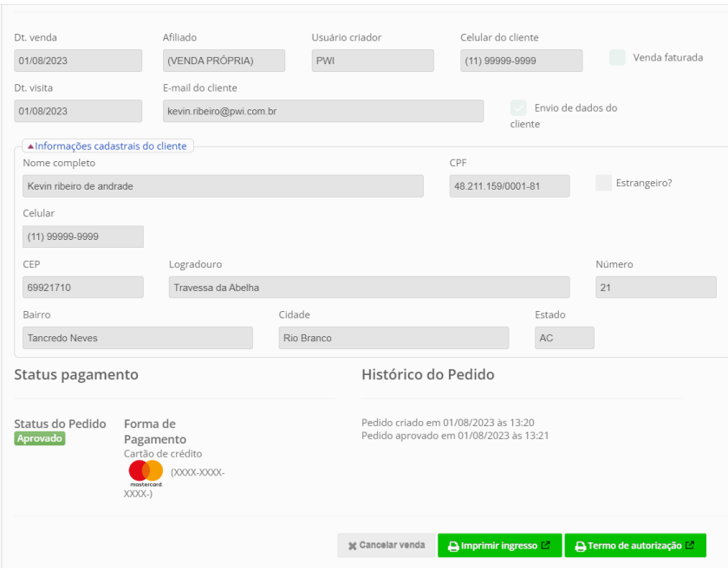728x570 pixels.
Task: Click the green Aprovado status badge
Action: [40, 438]
